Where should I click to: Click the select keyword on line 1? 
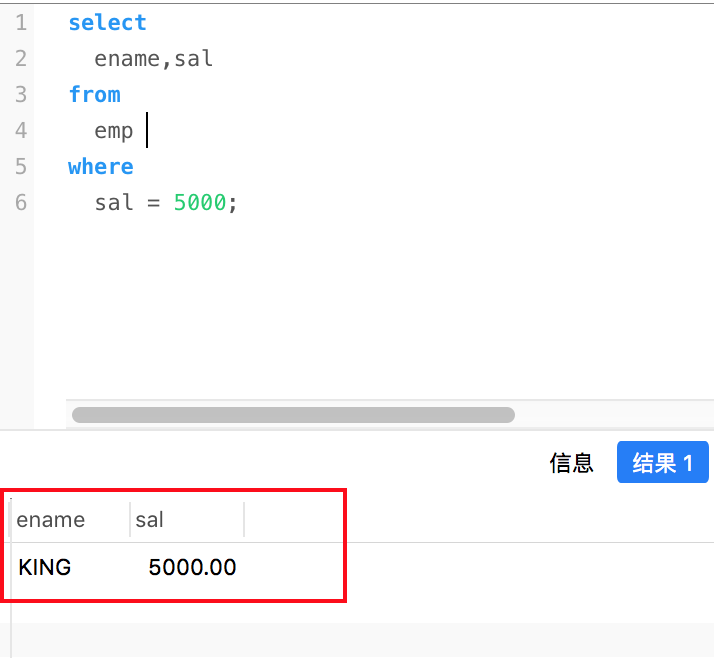click(x=107, y=23)
